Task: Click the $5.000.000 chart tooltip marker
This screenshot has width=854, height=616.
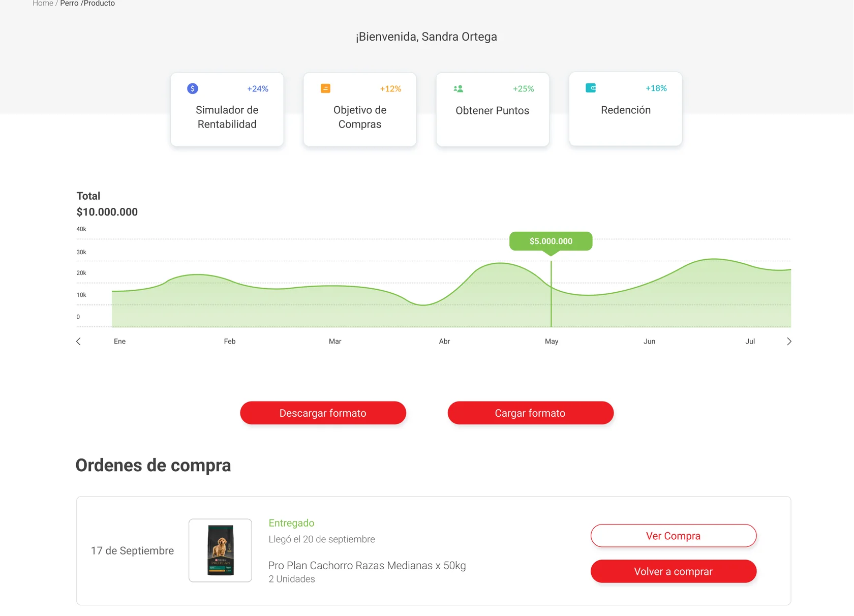Action: pyautogui.click(x=551, y=241)
